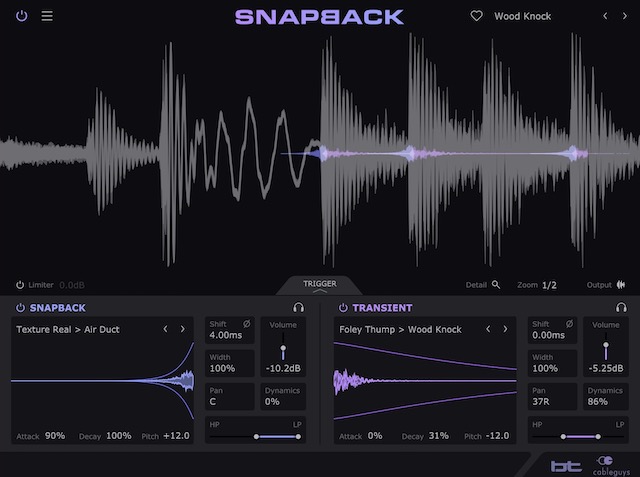Screen dimensions: 640x477
Task: Toggle the plugin main power button
Action: pos(22,16)
